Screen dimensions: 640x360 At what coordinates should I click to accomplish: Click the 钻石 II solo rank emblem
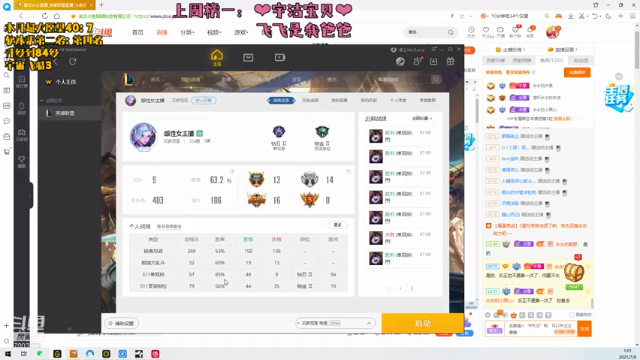(279, 131)
